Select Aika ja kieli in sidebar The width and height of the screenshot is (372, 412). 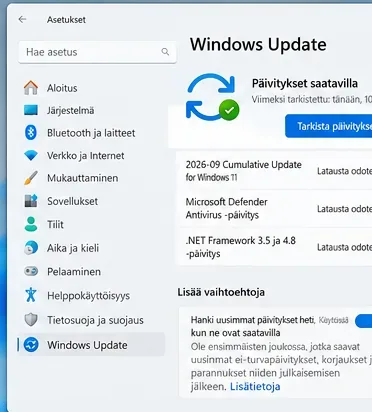click(x=73, y=248)
